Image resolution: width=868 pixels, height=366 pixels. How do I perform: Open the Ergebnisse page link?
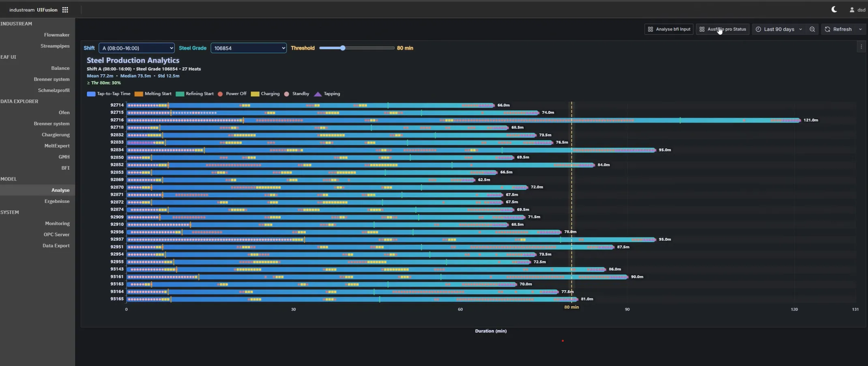click(57, 201)
